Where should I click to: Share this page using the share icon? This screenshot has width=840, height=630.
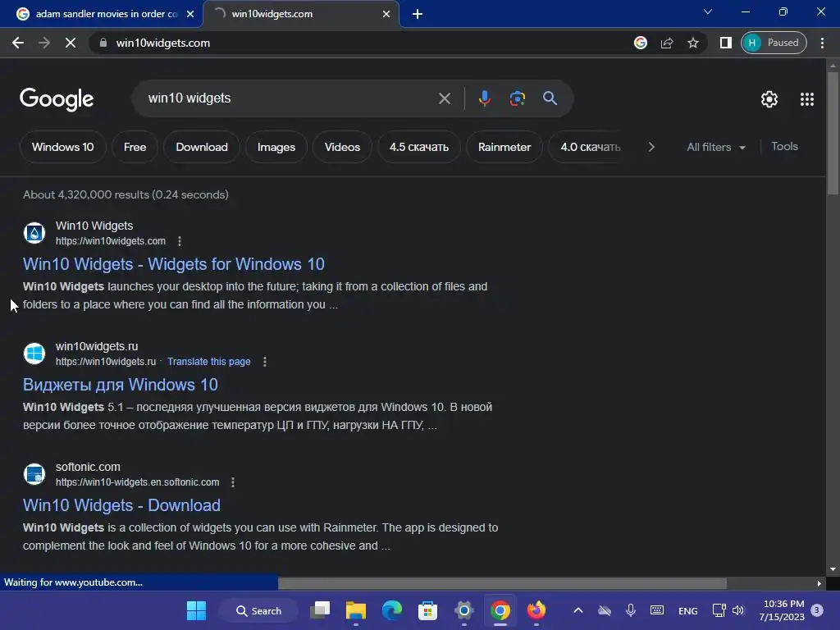point(667,43)
